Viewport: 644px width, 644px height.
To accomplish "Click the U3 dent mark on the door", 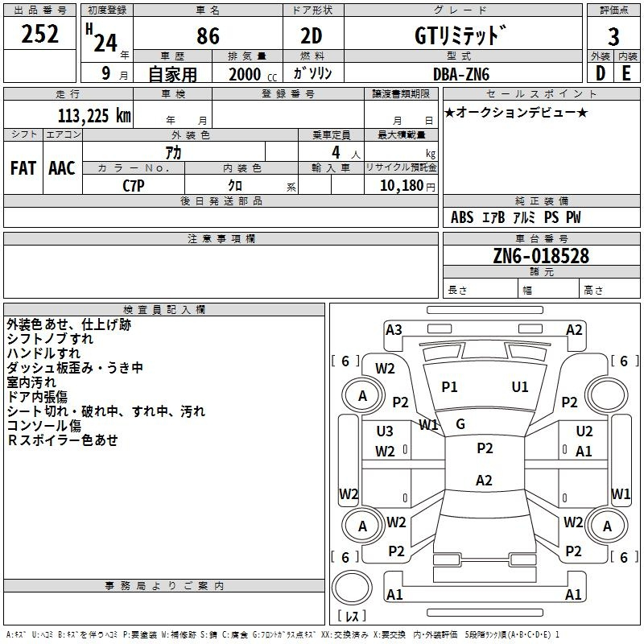I will point(385,431).
